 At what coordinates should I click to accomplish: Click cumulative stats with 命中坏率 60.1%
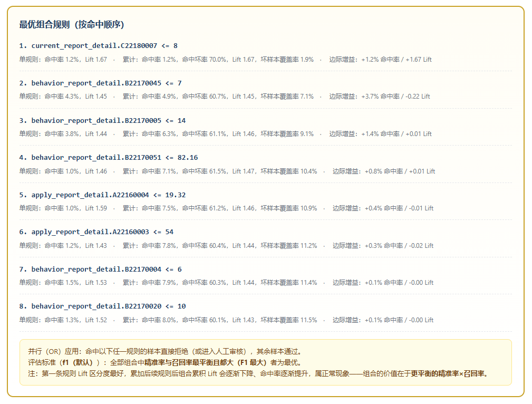pyautogui.click(x=220, y=320)
